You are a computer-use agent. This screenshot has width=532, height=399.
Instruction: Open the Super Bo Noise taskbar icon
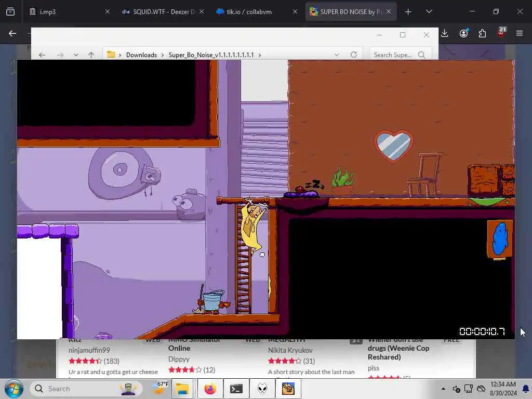(x=288, y=389)
